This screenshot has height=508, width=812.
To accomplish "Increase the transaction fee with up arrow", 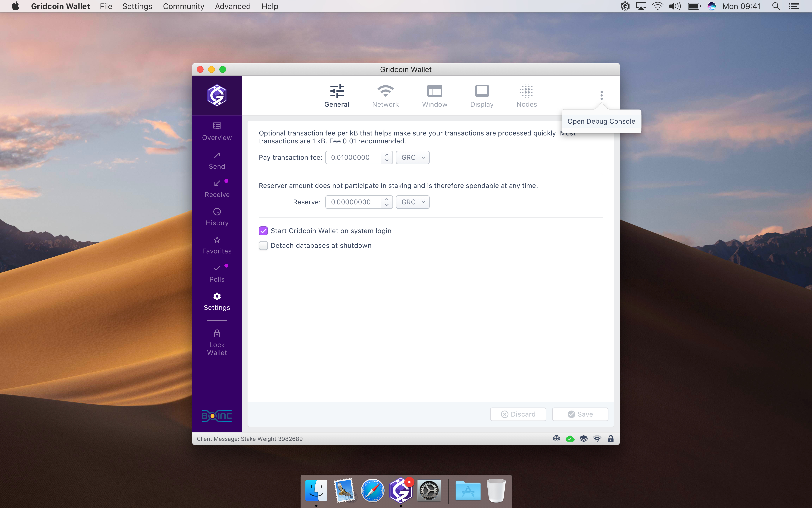I will [x=387, y=154].
